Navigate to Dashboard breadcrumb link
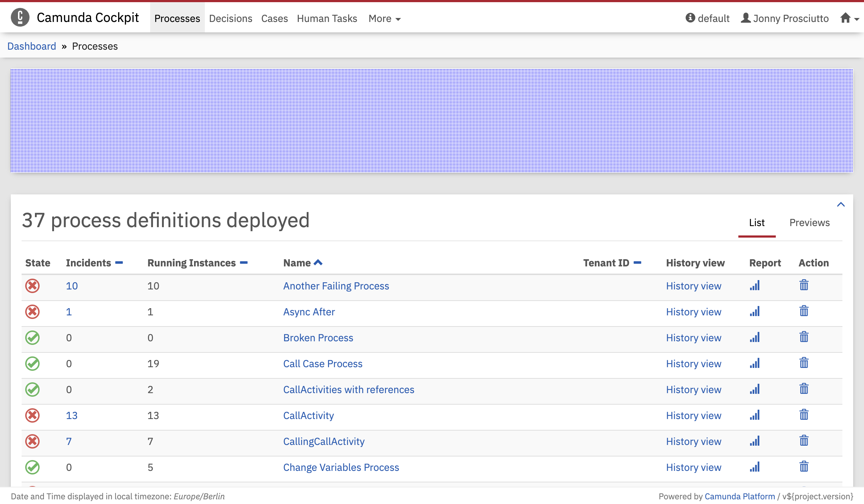 coord(32,46)
